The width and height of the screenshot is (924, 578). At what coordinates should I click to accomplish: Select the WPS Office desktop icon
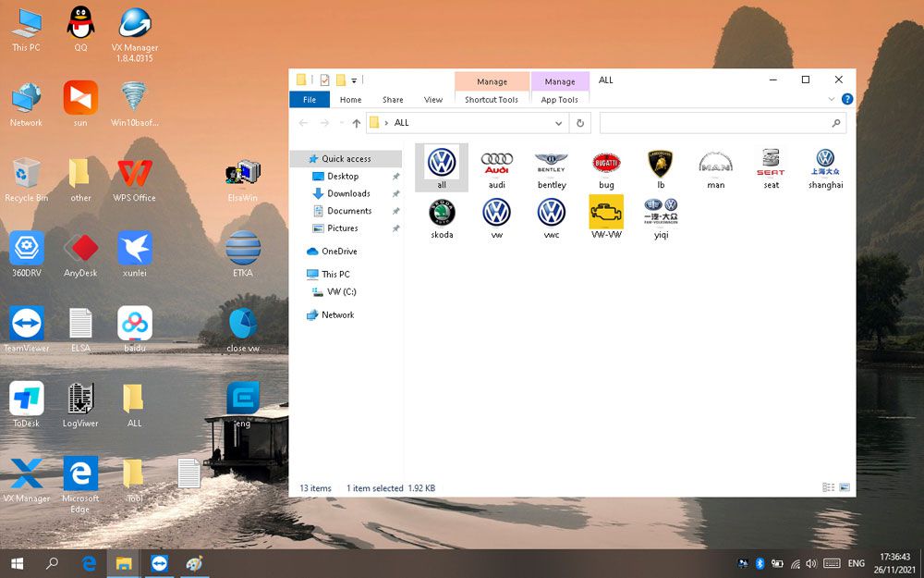click(x=135, y=180)
